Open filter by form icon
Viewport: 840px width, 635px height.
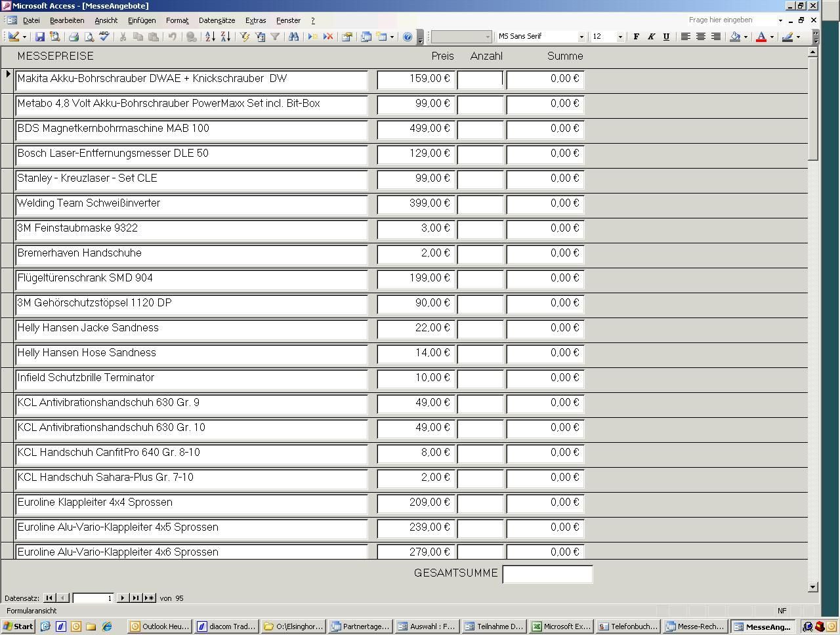coord(260,37)
